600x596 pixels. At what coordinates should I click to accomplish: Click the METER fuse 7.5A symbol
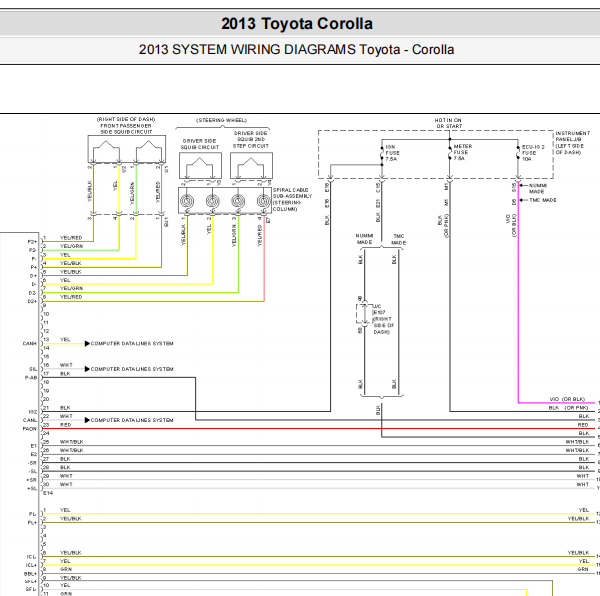(x=450, y=153)
